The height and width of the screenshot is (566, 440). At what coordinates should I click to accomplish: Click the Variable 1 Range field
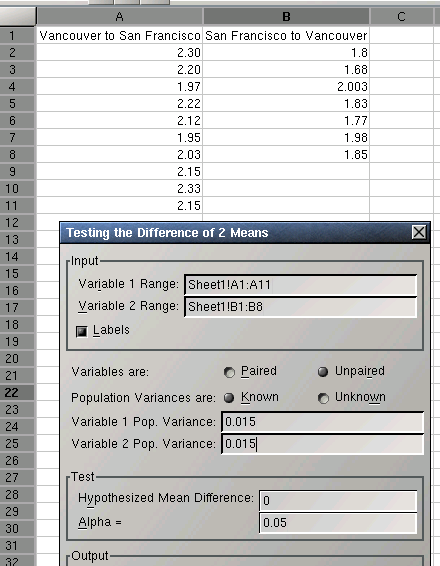point(300,285)
